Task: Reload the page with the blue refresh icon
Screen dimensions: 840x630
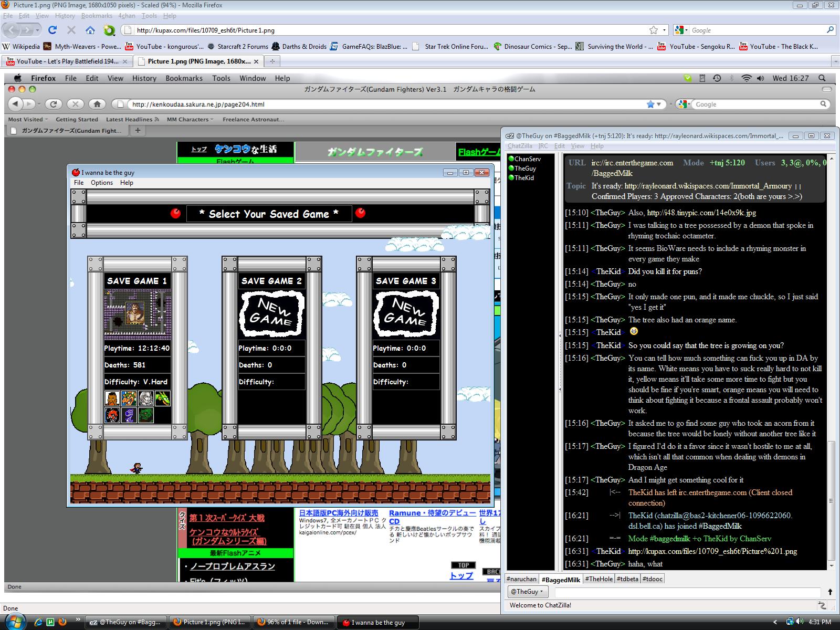Action: [52, 30]
